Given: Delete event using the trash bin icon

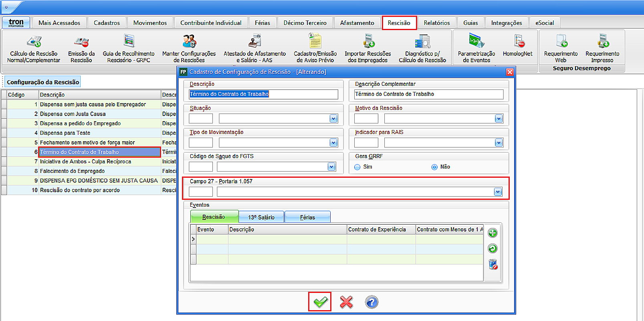Looking at the screenshot, I should pos(493,264).
